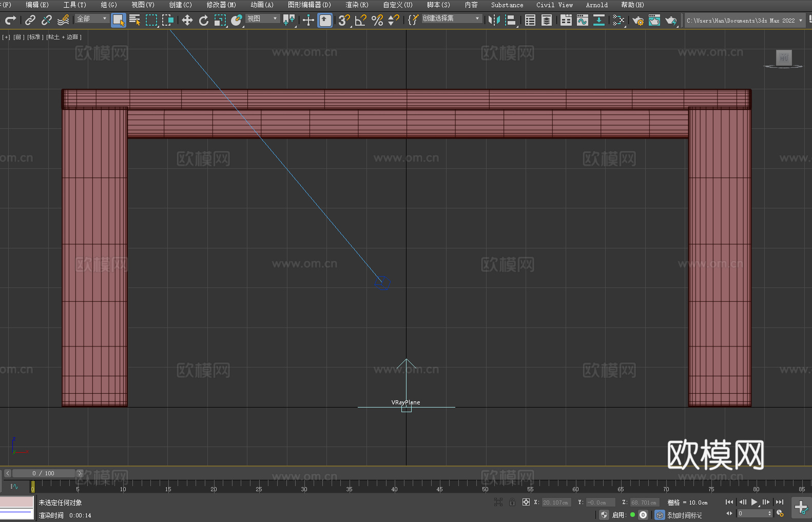
Task: Go to start of animation
Action: coord(729,502)
